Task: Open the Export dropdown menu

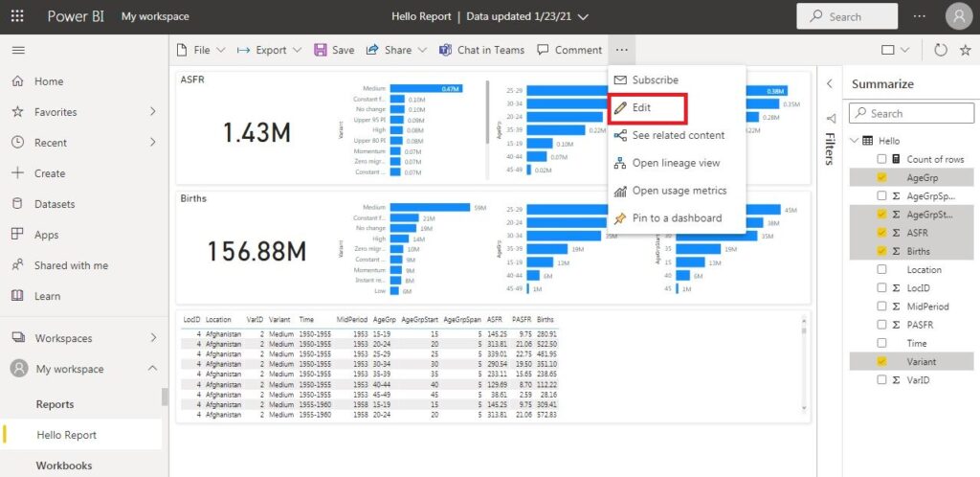Action: point(269,50)
